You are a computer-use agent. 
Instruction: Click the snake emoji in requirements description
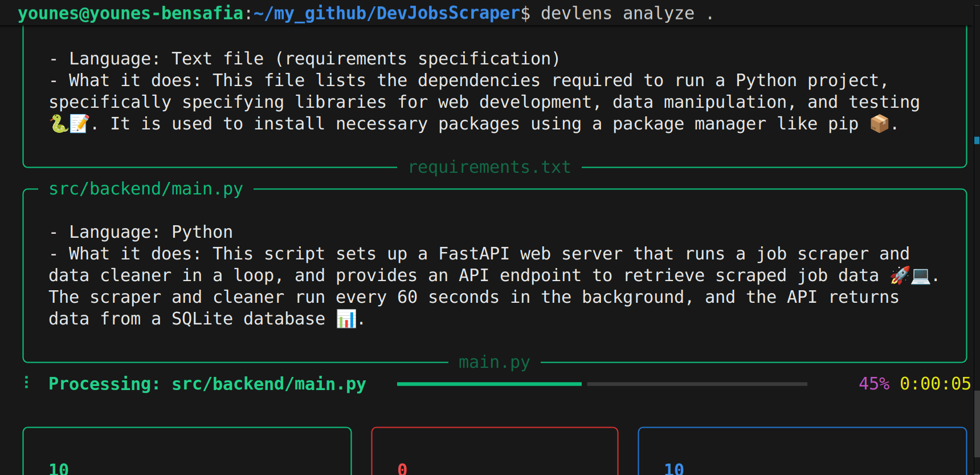58,124
